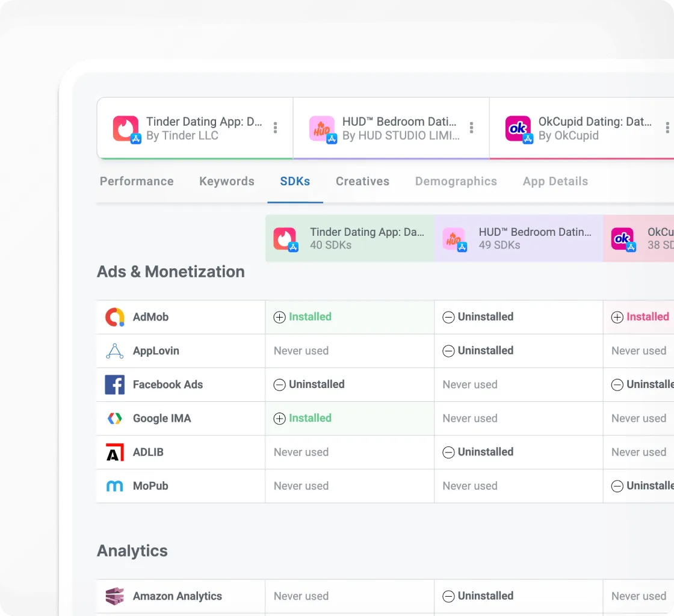Click the minus icon for HUD's ADLIB Uninstalled
Image resolution: width=674 pixels, height=616 pixels.
click(448, 452)
